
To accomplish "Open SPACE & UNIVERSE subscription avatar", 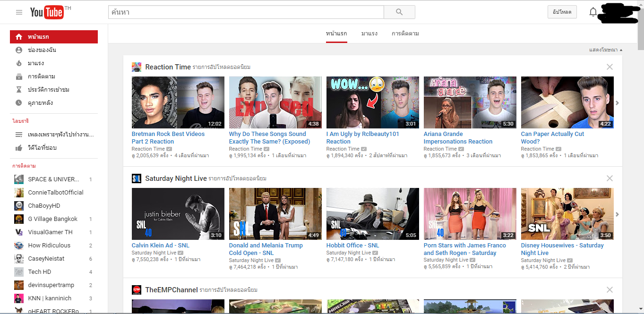I will click(19, 179).
